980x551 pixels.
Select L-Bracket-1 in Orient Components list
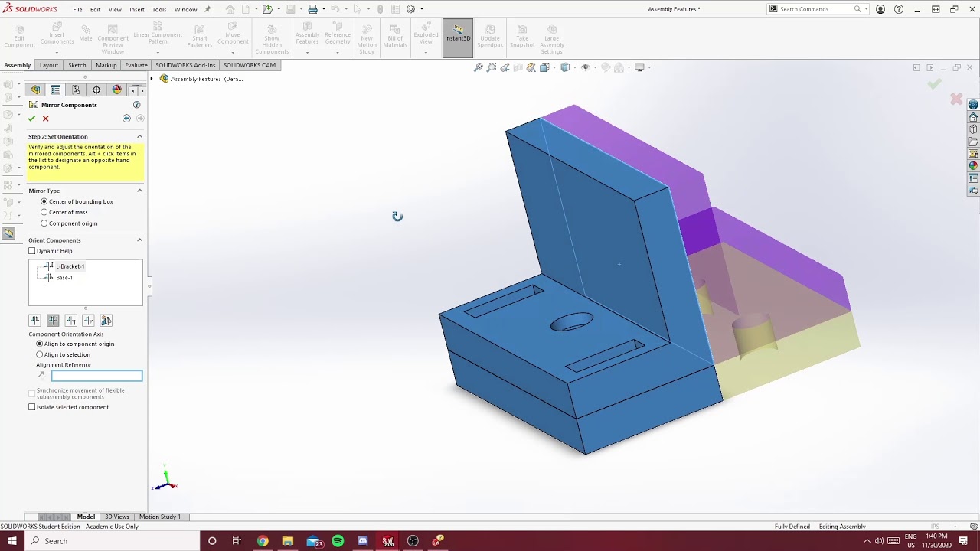point(70,266)
